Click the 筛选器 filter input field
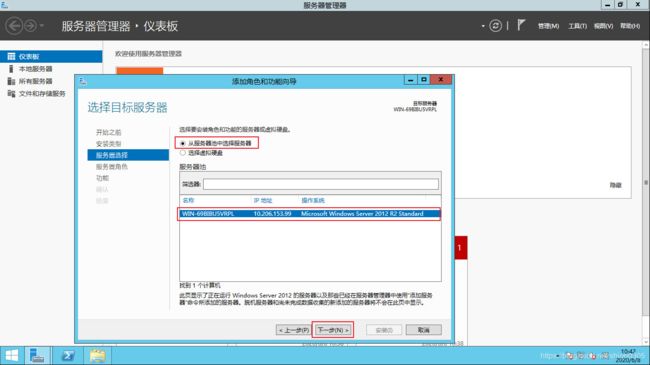This screenshot has width=650, height=365. [x=320, y=184]
